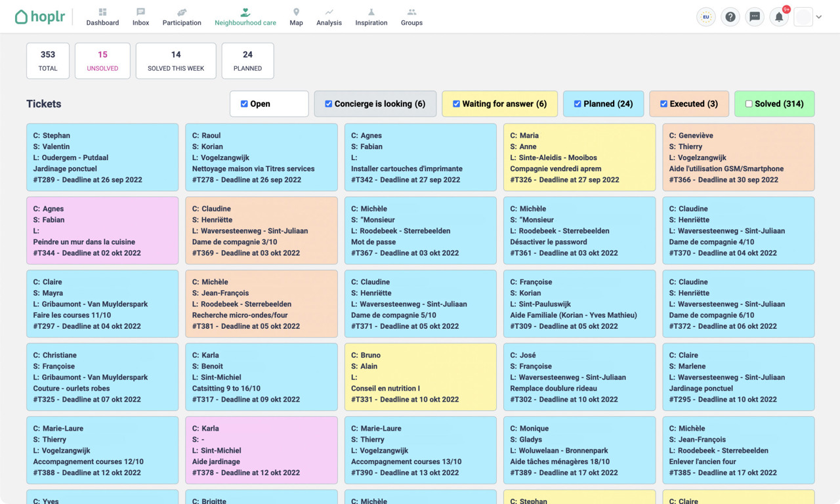Open ticket #T370 Dame de compagnie 4/10
Image resolution: width=840 pixels, height=504 pixels.
coord(739,230)
